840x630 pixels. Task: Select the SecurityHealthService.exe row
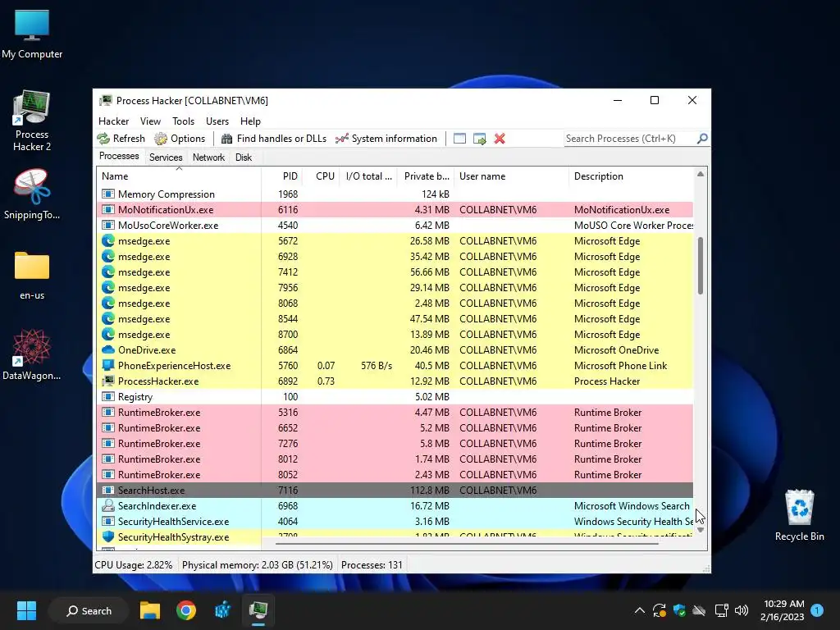click(395, 521)
